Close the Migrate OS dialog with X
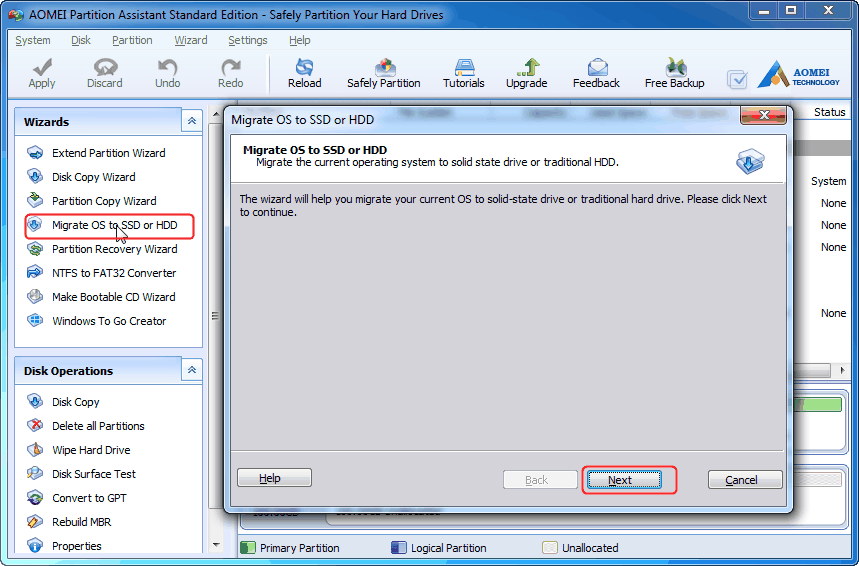The height and width of the screenshot is (566, 859). (x=764, y=115)
